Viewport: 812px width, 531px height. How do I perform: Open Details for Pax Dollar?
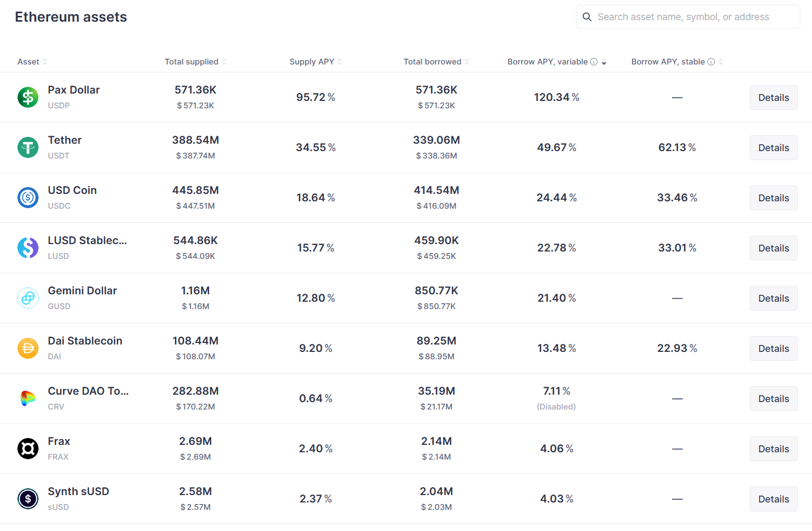coord(773,98)
